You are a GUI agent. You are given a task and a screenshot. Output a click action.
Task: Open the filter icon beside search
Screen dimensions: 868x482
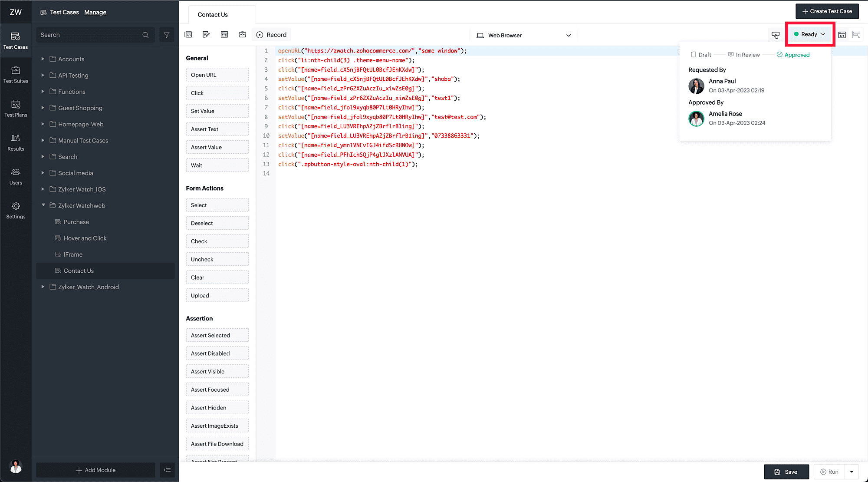[167, 35]
